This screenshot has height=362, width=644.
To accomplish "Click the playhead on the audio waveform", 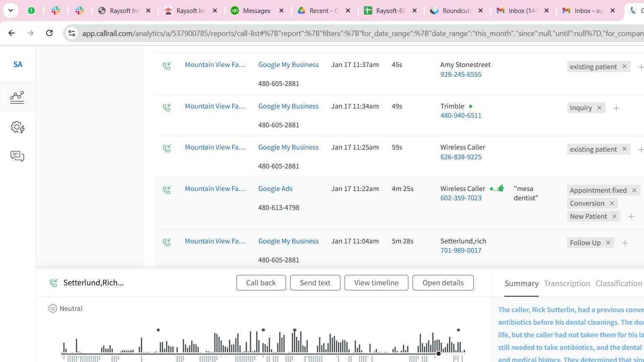I will [x=439, y=354].
